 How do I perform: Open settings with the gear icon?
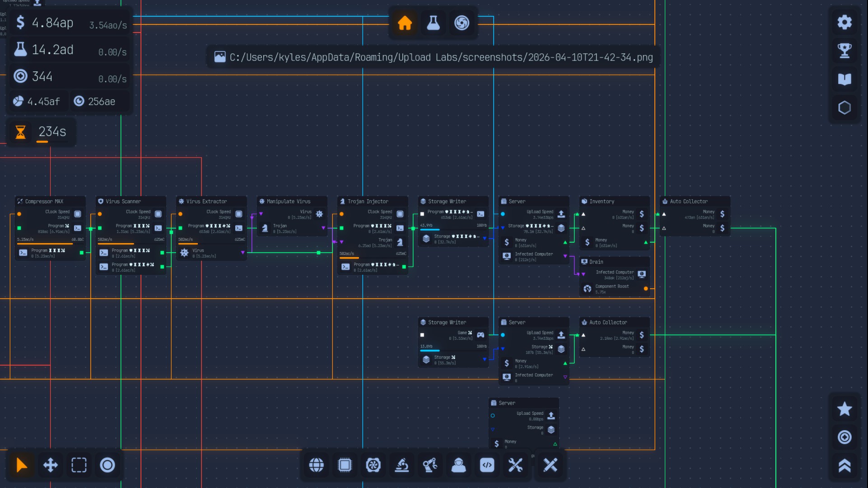[x=844, y=22]
